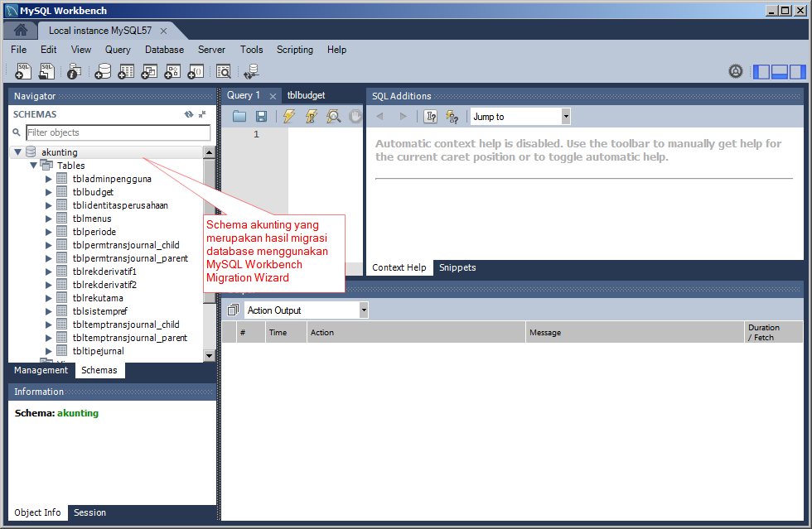Open the Scripting menu

[x=295, y=50]
